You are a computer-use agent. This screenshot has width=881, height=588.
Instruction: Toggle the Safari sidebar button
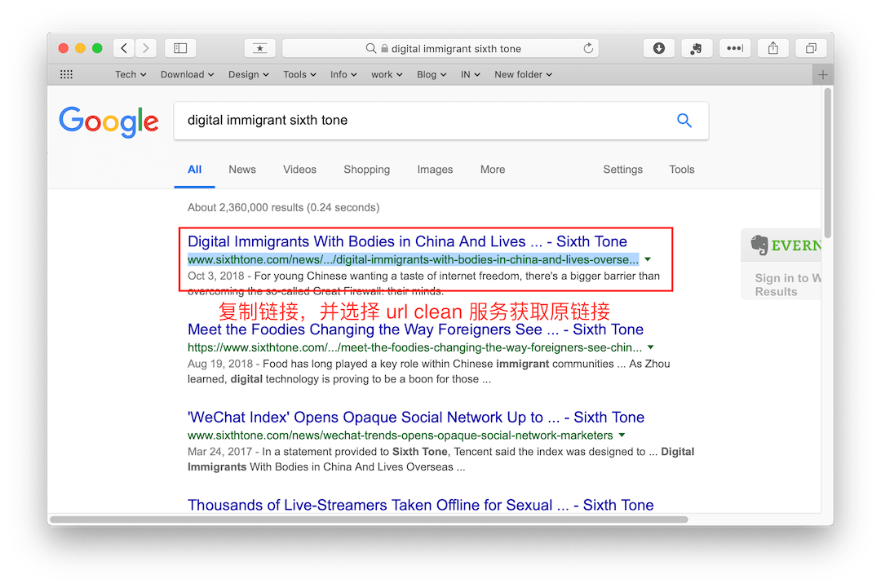180,48
